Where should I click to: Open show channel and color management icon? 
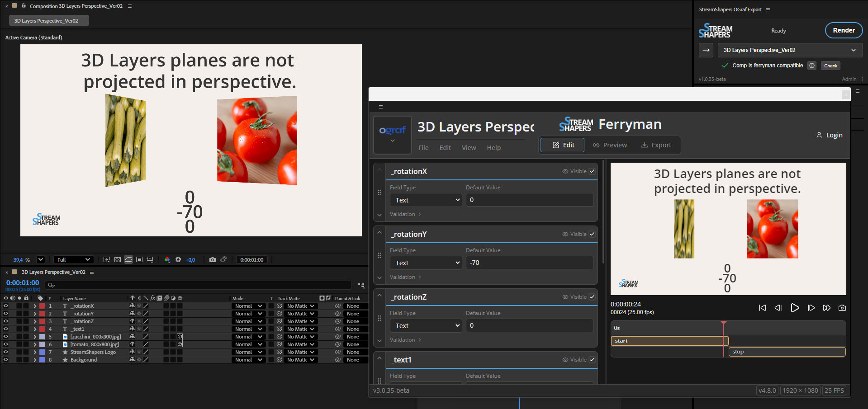(167, 259)
